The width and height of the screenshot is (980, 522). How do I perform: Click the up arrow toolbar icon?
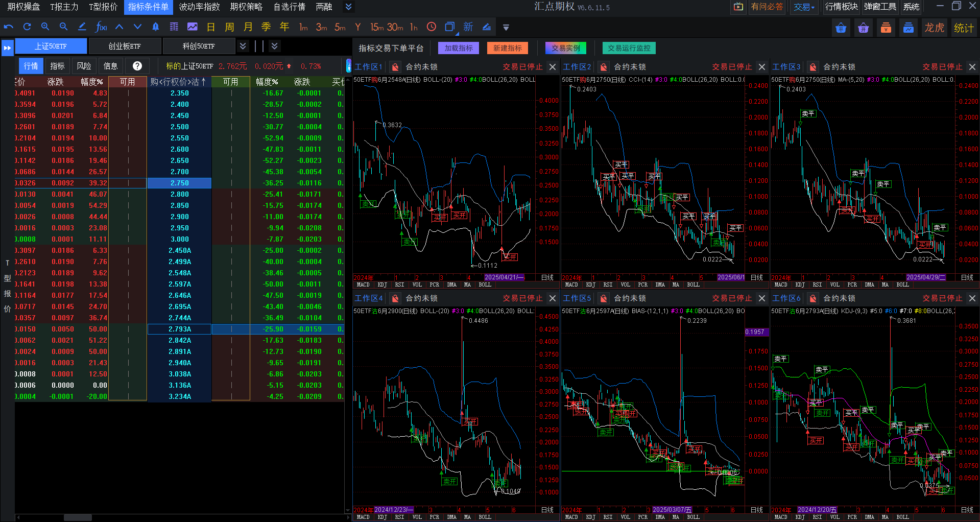coord(119,27)
